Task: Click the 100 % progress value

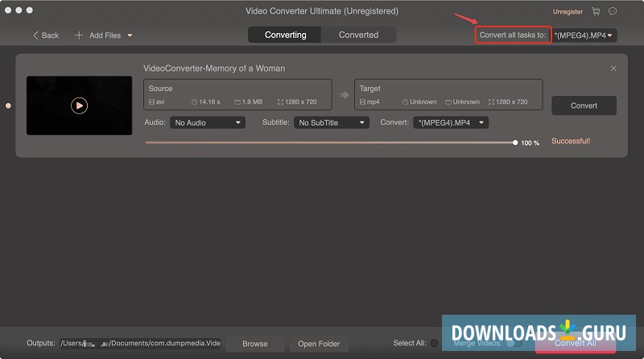Action: point(530,143)
